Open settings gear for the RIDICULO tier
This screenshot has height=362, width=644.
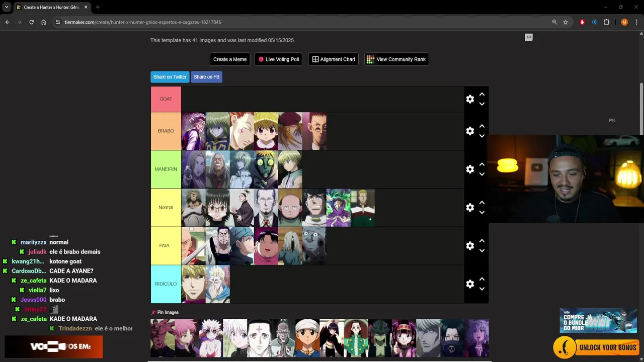pyautogui.click(x=470, y=284)
